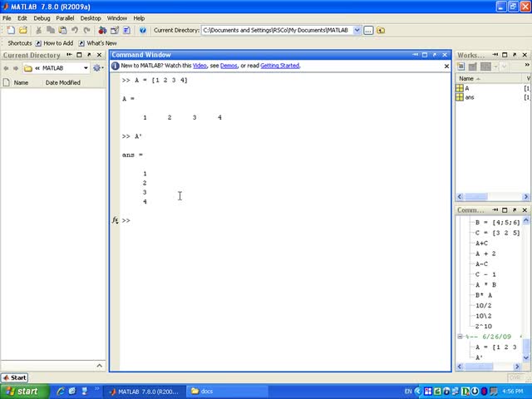Click the Open File folder icon
The width and height of the screenshot is (532, 399).
[23, 30]
